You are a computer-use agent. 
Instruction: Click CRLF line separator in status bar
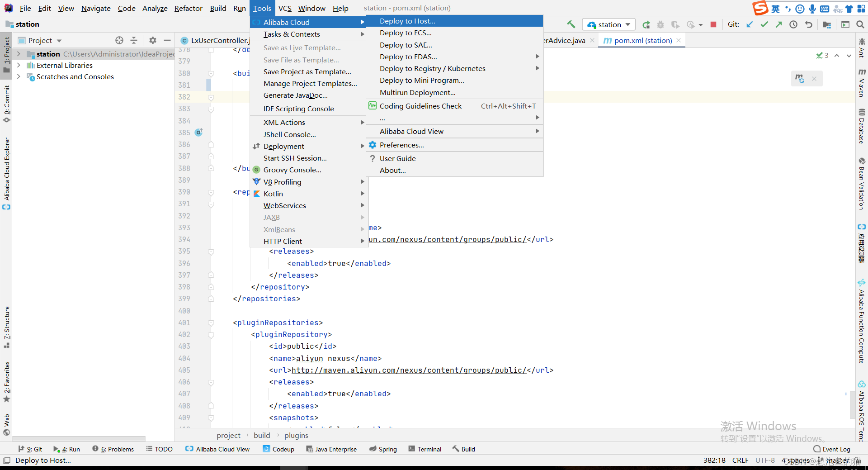click(x=741, y=460)
